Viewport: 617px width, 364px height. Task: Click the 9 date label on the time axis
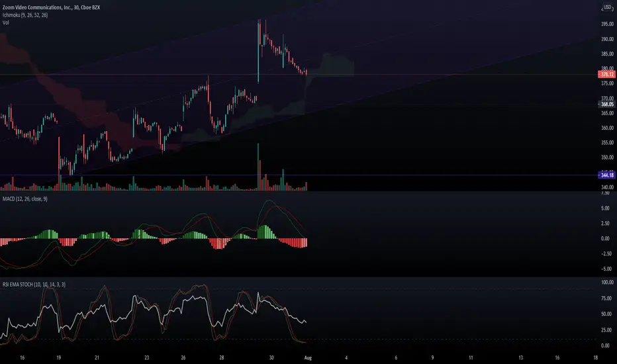[432, 357]
